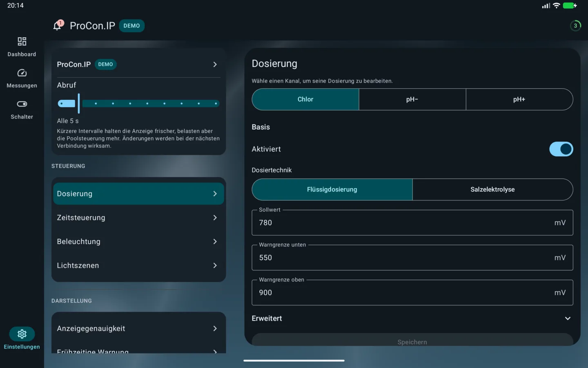Tap the battery icon in status bar
Screen dimensions: 588x368
click(x=570, y=6)
